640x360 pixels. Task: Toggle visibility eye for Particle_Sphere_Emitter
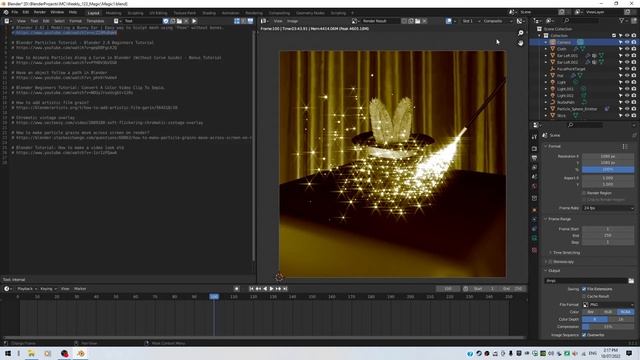627,109
